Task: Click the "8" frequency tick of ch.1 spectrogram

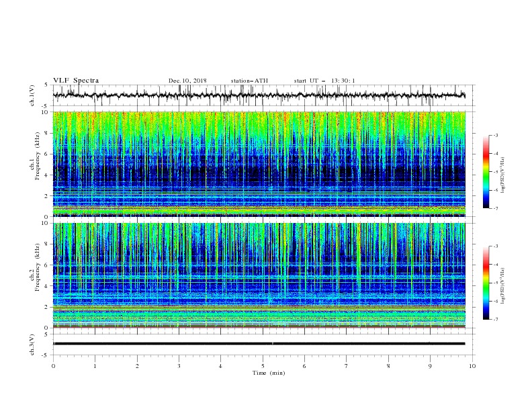Action: tap(47, 133)
